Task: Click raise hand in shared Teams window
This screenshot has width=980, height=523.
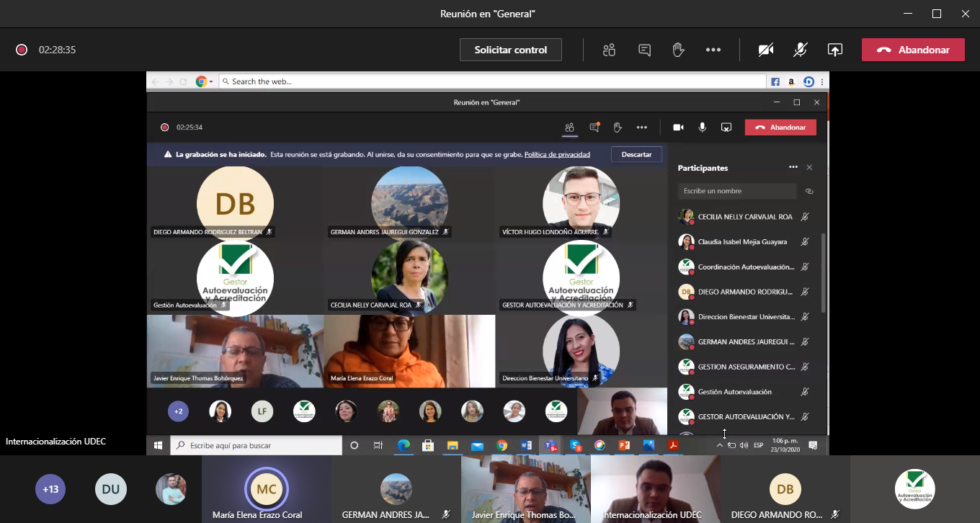Action: (x=618, y=128)
